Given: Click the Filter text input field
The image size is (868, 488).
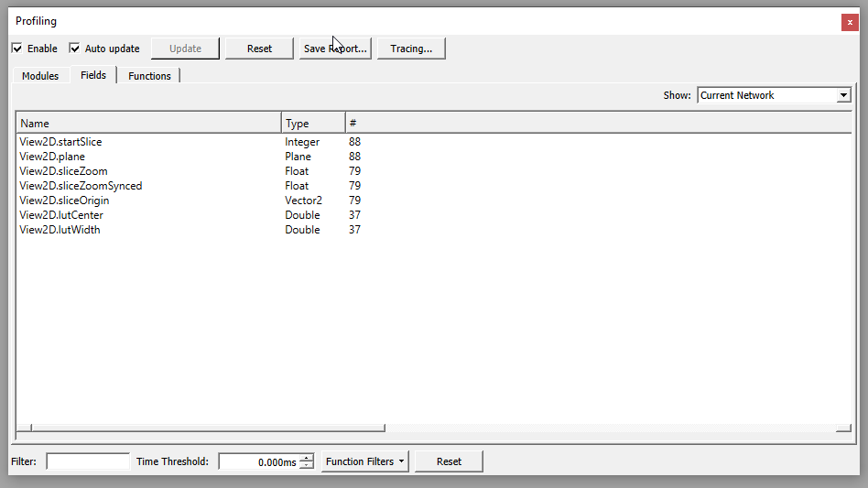Looking at the screenshot, I should 88,461.
